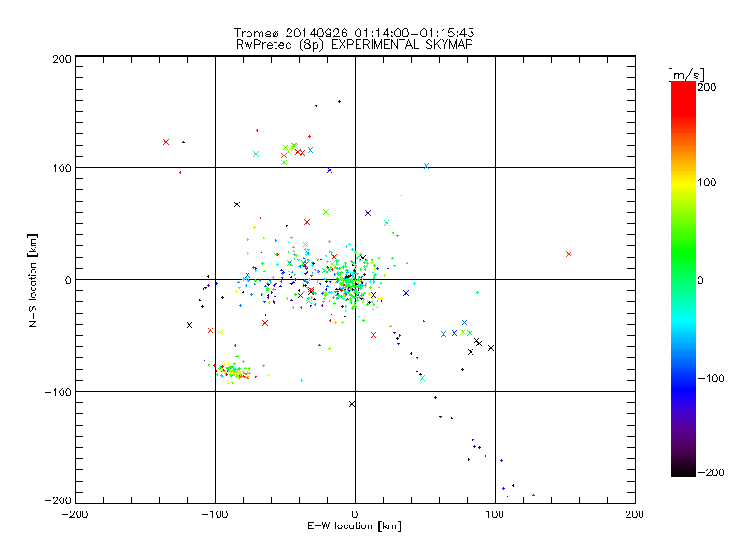The height and width of the screenshot is (560, 747).
Task: Click the origin where the zero gridlines cross
Action: click(x=354, y=279)
